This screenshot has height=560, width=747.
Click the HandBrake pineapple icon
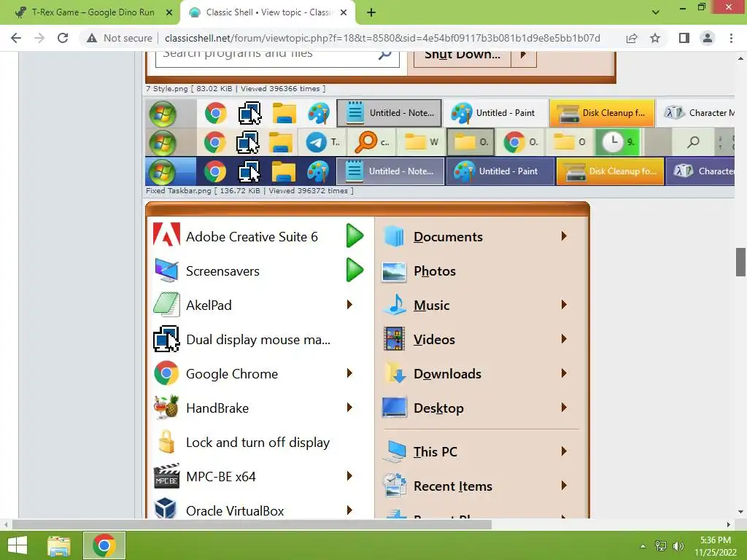coord(166,408)
